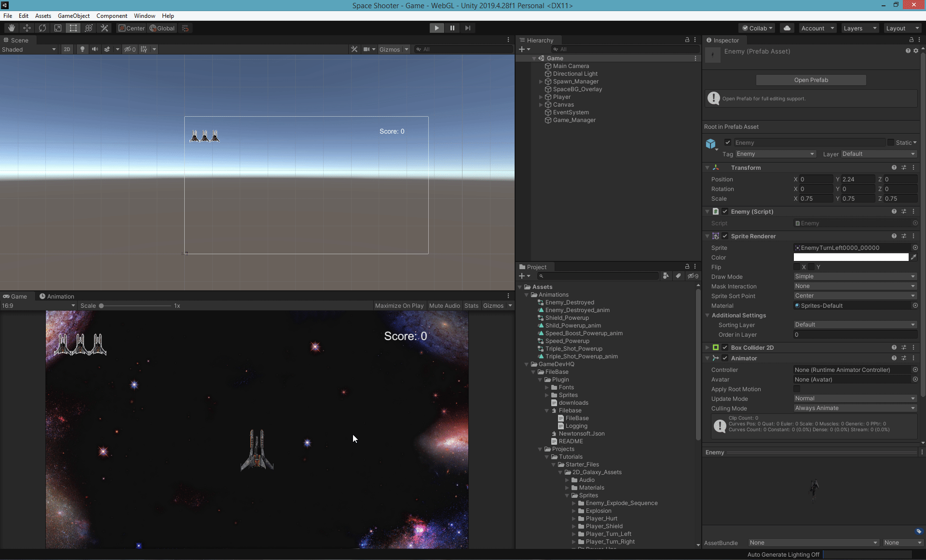Viewport: 926px width, 560px height.
Task: Open the Tag dropdown set to Enemy
Action: pos(775,154)
